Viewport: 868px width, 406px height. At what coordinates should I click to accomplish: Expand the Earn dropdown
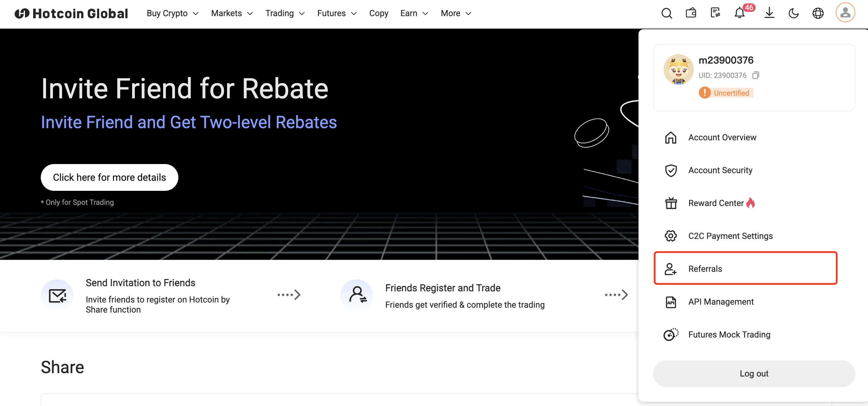(x=414, y=13)
